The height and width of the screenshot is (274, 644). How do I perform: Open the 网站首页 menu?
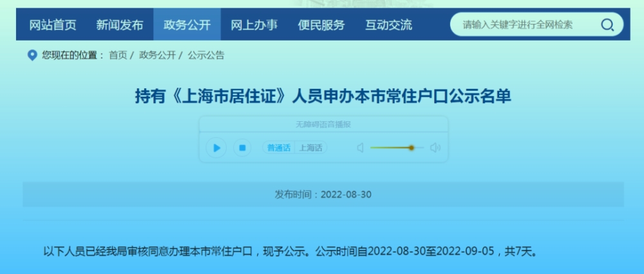coord(53,24)
